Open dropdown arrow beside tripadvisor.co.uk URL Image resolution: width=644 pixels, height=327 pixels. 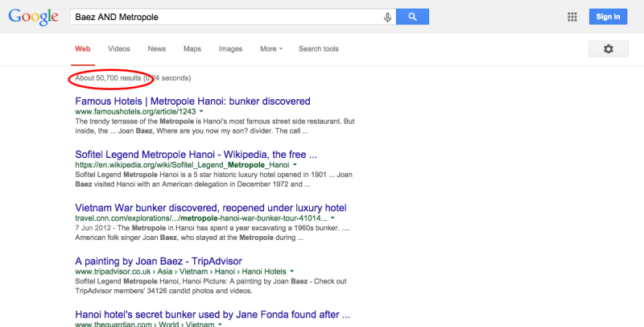(x=292, y=271)
